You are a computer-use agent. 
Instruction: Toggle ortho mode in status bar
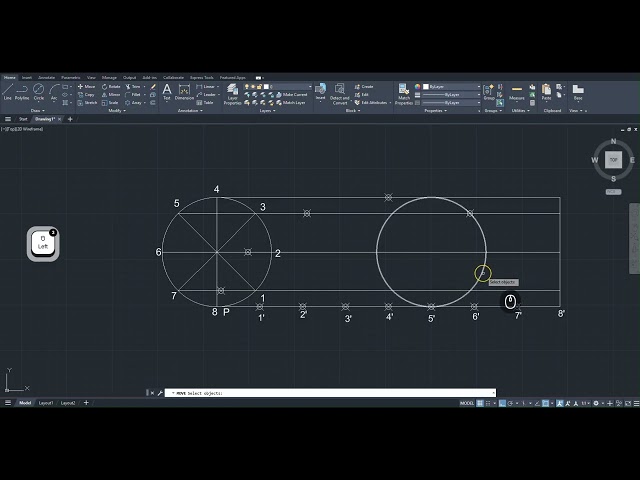pos(502,403)
